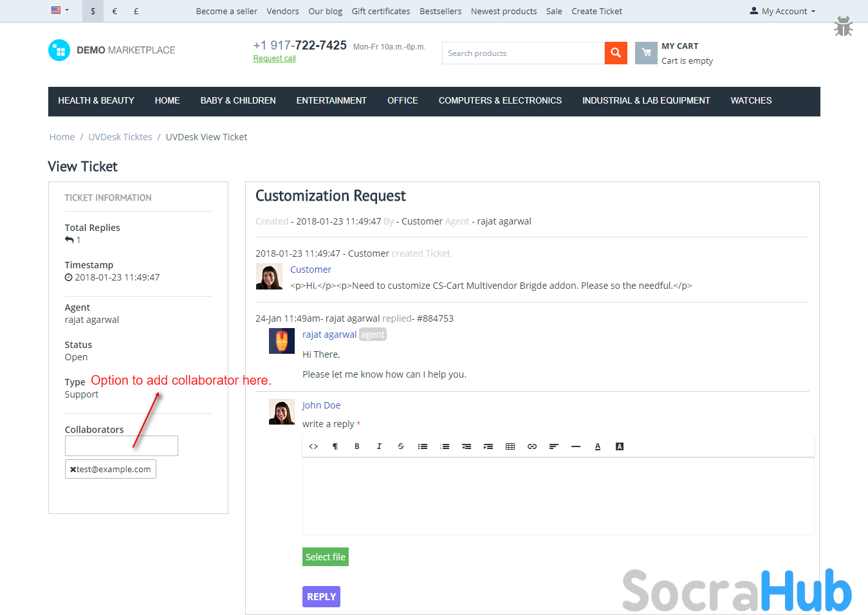The height and width of the screenshot is (615, 868).
Task: Click 'Cart is empty' text
Action: pyautogui.click(x=687, y=61)
